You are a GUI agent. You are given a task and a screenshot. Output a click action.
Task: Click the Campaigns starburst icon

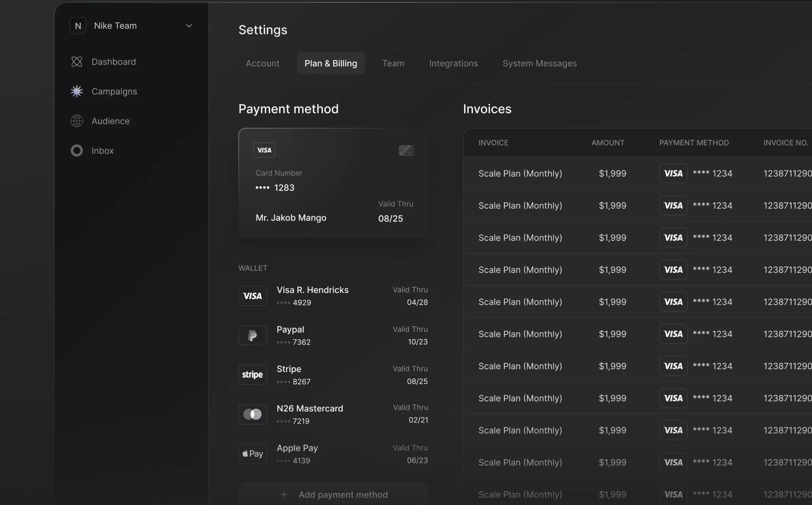77,91
